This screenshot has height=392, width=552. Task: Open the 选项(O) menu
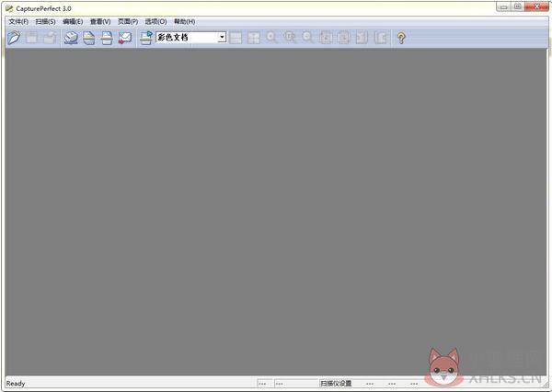155,22
